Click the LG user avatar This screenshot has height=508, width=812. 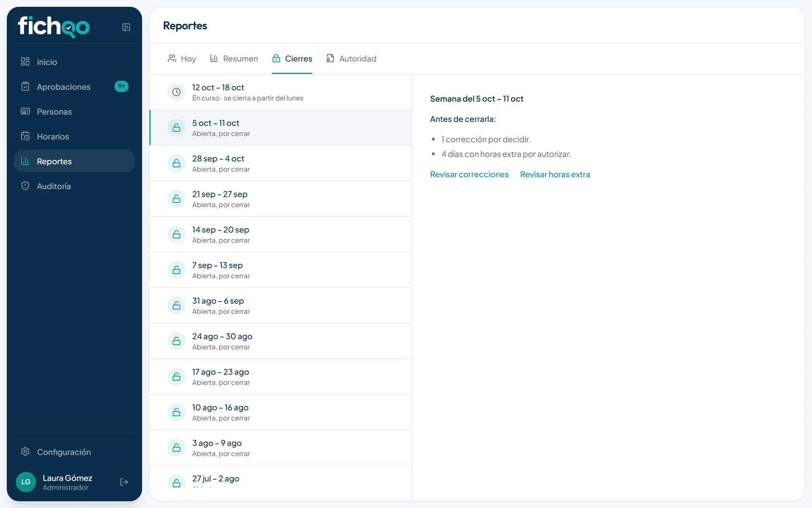[26, 482]
